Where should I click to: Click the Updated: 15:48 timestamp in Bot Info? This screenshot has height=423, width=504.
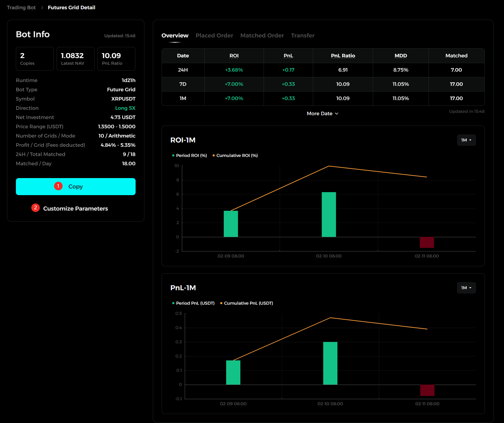(120, 36)
